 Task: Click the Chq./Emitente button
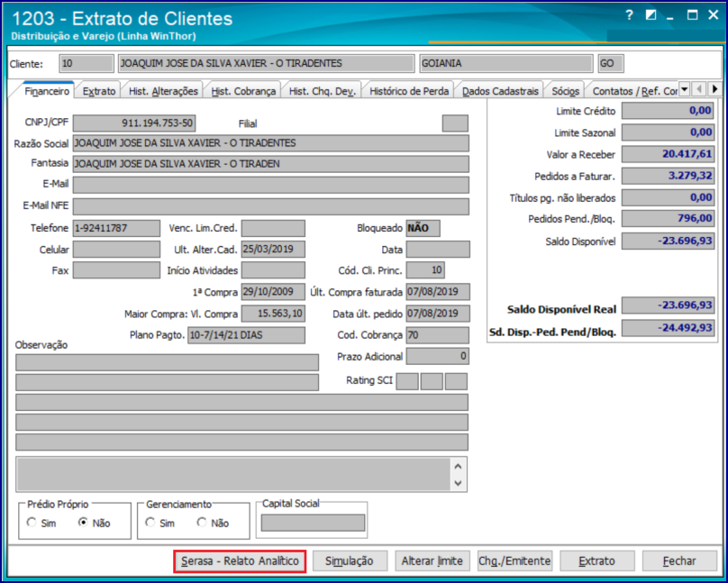click(514, 561)
